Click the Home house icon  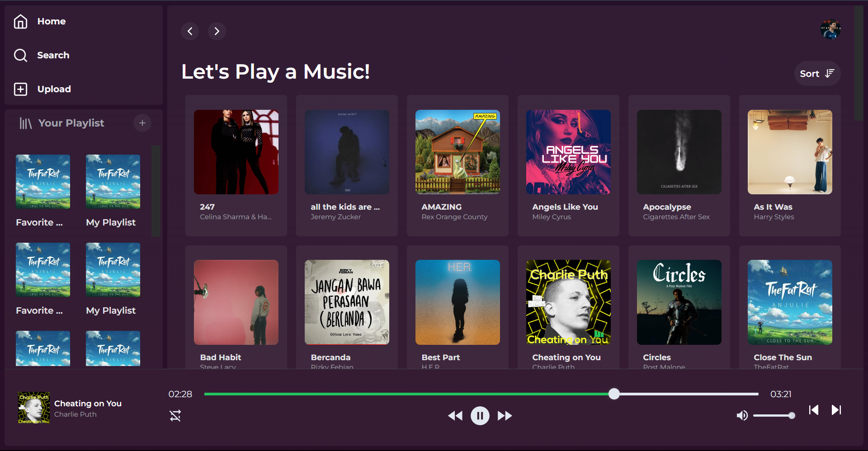tap(20, 21)
